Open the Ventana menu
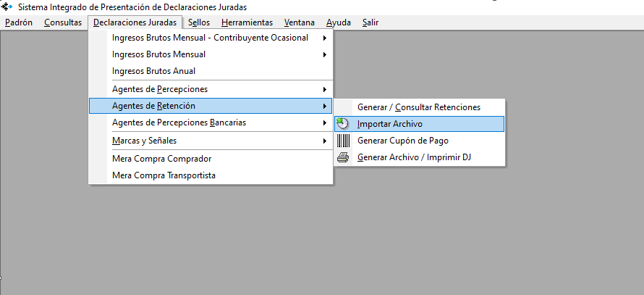This screenshot has width=644, height=295. (x=300, y=22)
